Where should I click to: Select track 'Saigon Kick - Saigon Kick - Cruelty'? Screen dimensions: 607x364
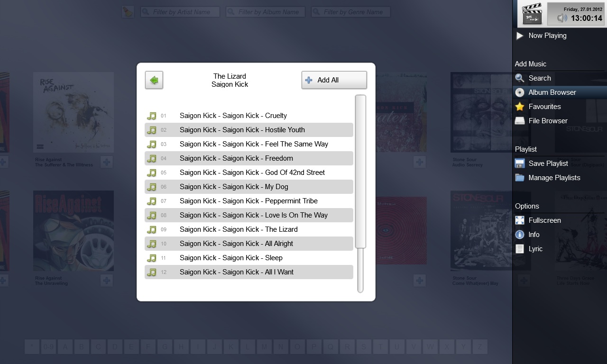point(249,116)
